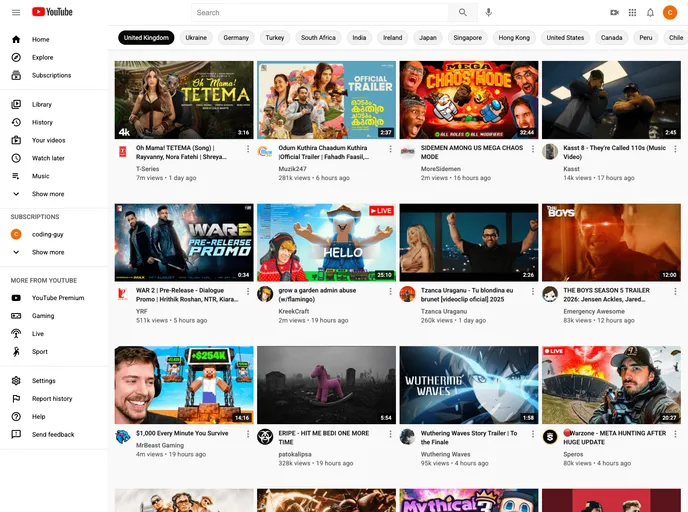Image resolution: width=688 pixels, height=512 pixels.
Task: Open Emergency Awesome channel link
Action: (x=594, y=311)
